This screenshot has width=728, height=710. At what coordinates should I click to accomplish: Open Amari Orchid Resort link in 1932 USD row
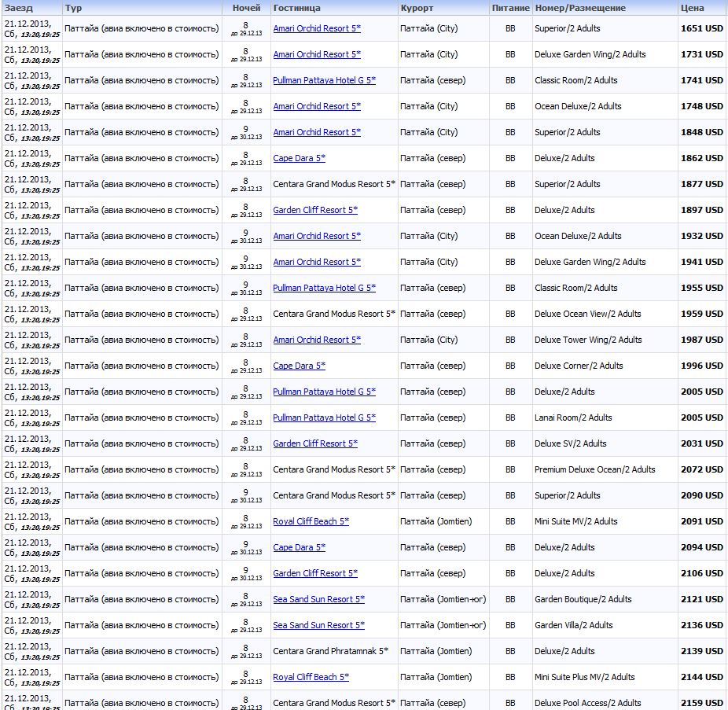tap(317, 236)
